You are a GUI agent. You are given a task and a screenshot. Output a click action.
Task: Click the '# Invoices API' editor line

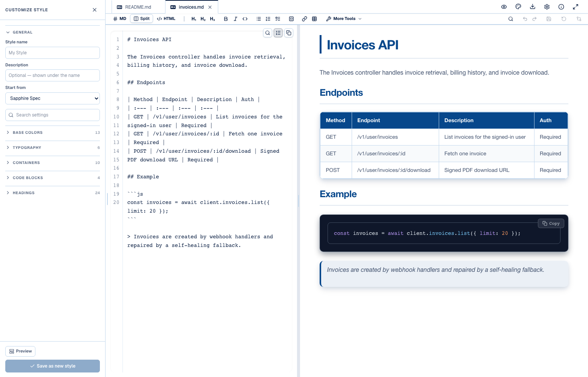coord(149,40)
